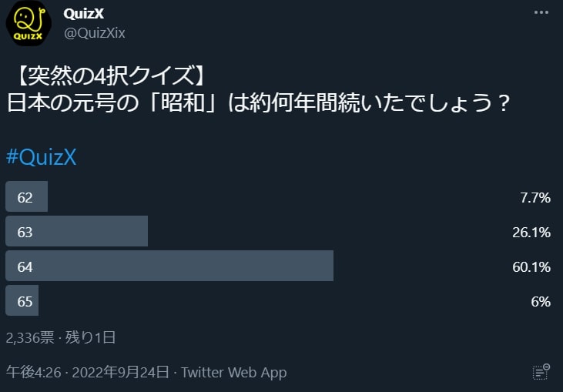
Task: Click the 7.7% poll result
Action: (535, 197)
